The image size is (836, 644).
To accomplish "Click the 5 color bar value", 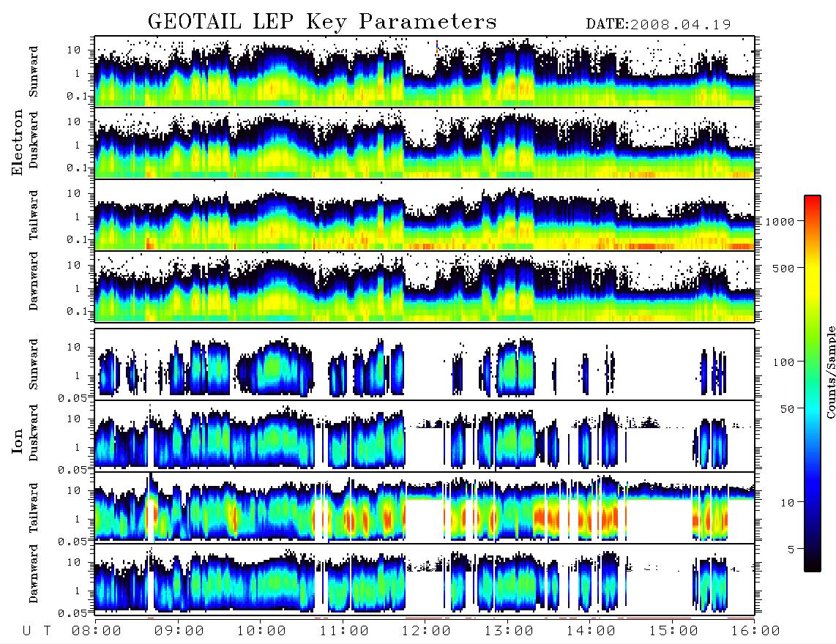I will (x=791, y=550).
